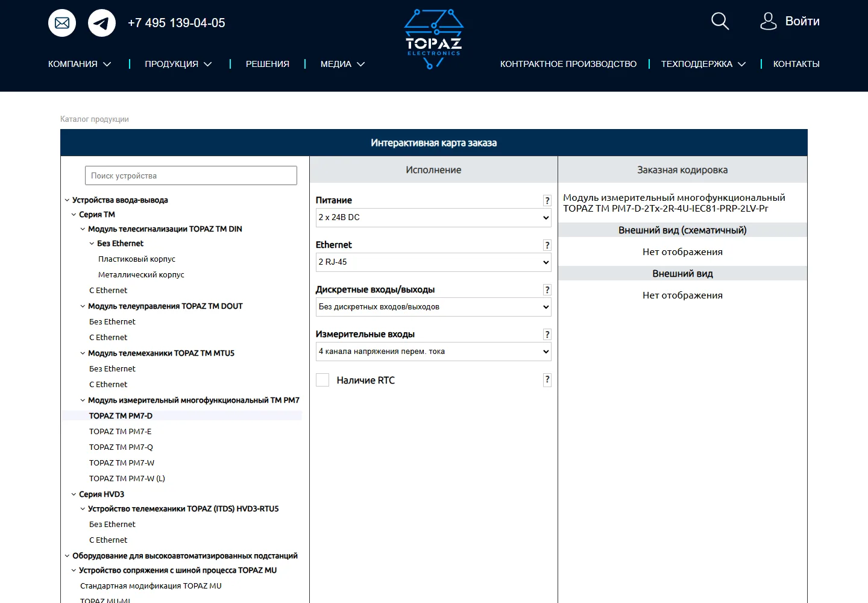Viewport: 868px width, 603px height.
Task: Show help for Питание field
Action: (x=547, y=201)
